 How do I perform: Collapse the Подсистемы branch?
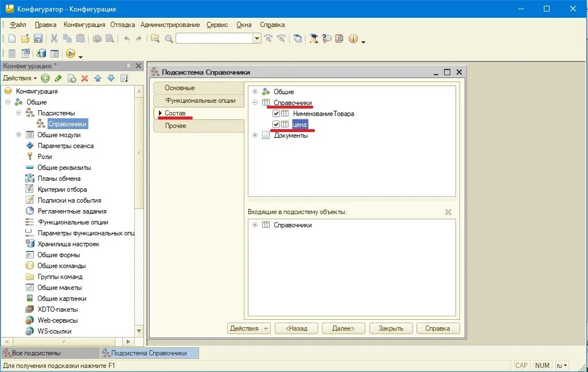18,113
